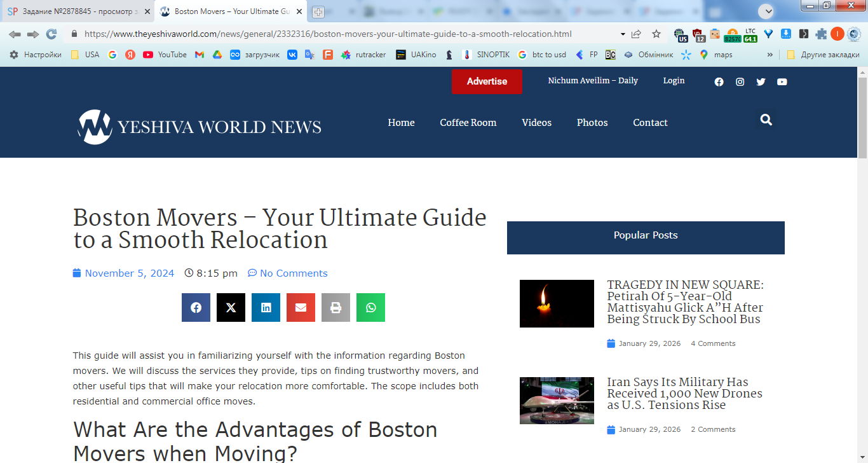Click the Login link
This screenshot has width=868, height=463.
tap(674, 81)
